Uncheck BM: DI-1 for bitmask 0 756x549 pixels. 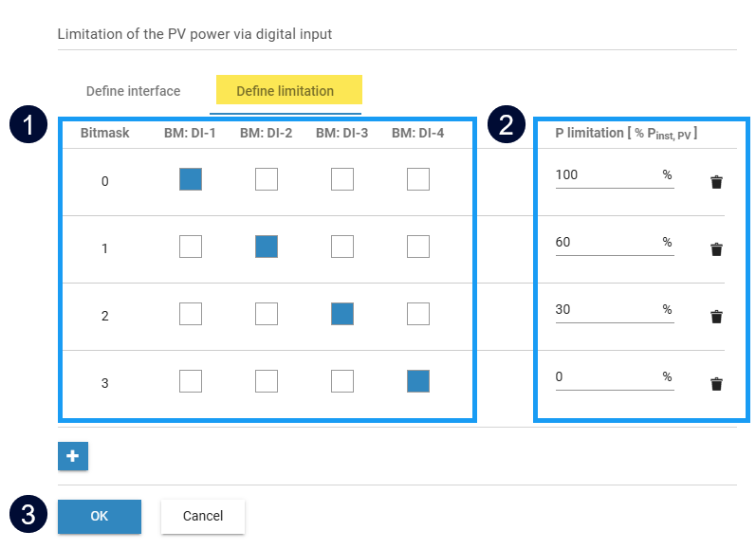pyautogui.click(x=191, y=179)
